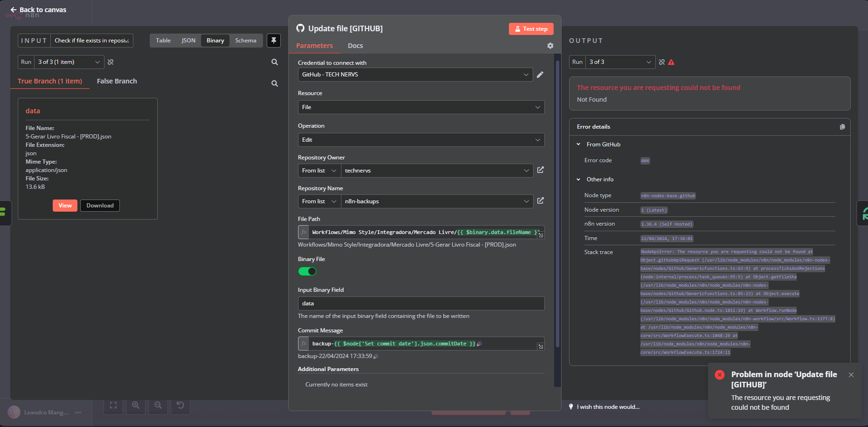Fit canvas to view icon
The height and width of the screenshot is (427, 868).
(x=113, y=405)
